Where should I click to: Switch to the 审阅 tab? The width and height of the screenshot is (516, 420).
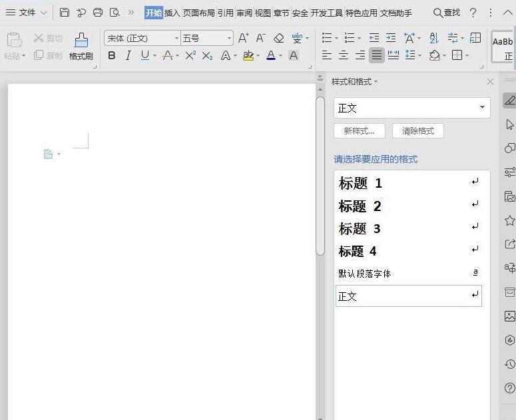point(244,13)
